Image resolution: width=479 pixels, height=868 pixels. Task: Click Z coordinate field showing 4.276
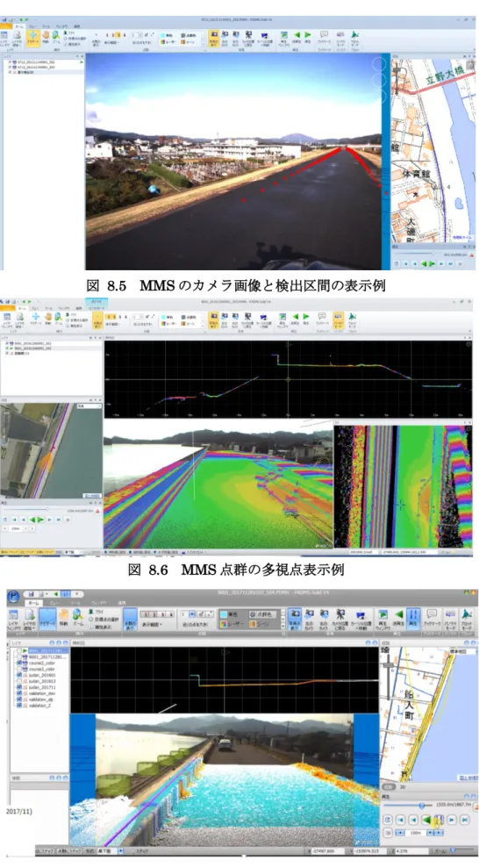(413, 850)
